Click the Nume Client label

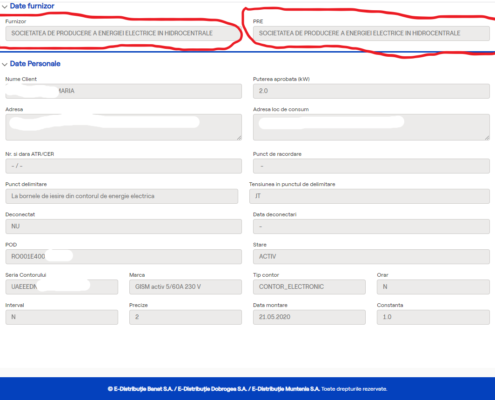[x=21, y=79]
